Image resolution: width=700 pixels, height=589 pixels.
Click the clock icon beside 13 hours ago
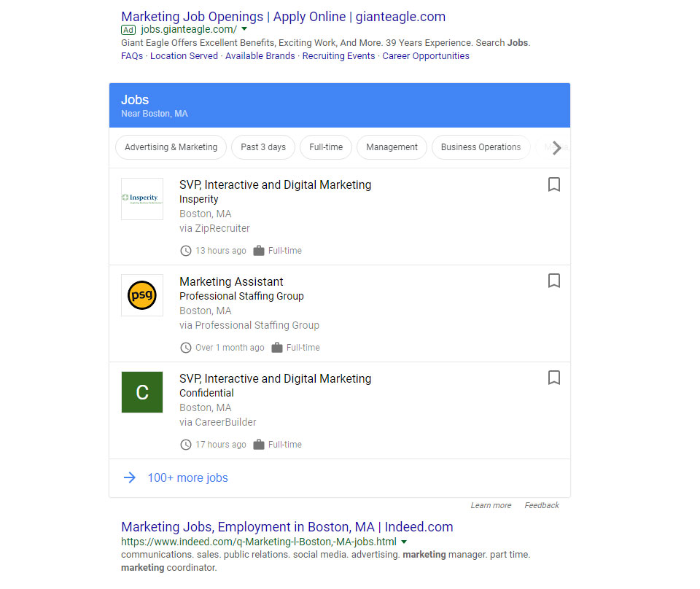click(x=186, y=251)
